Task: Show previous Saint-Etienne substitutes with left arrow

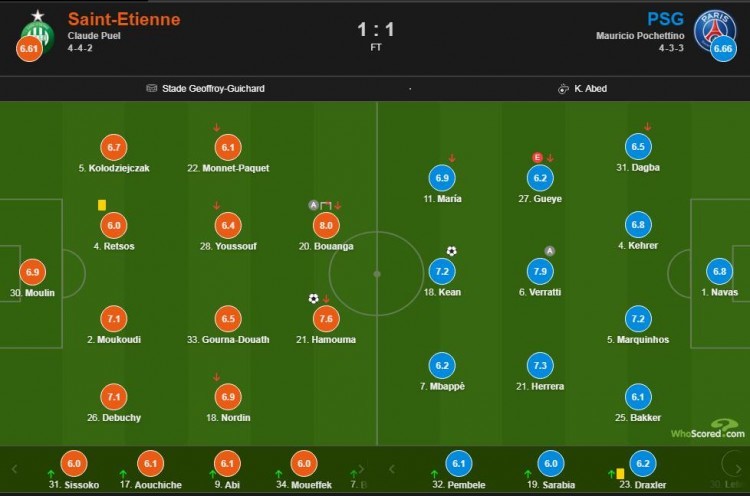Action: (x=14, y=469)
